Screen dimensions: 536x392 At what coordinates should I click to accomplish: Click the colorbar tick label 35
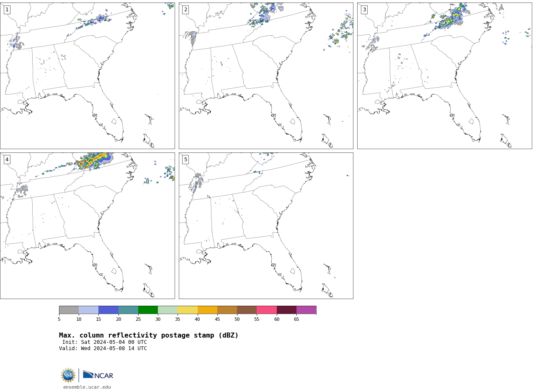(178, 320)
